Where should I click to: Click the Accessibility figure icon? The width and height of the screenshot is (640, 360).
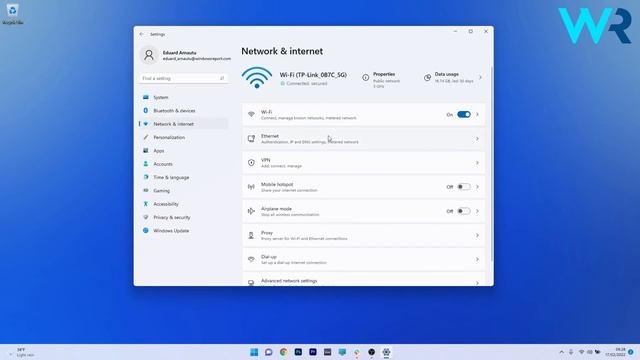tap(146, 204)
